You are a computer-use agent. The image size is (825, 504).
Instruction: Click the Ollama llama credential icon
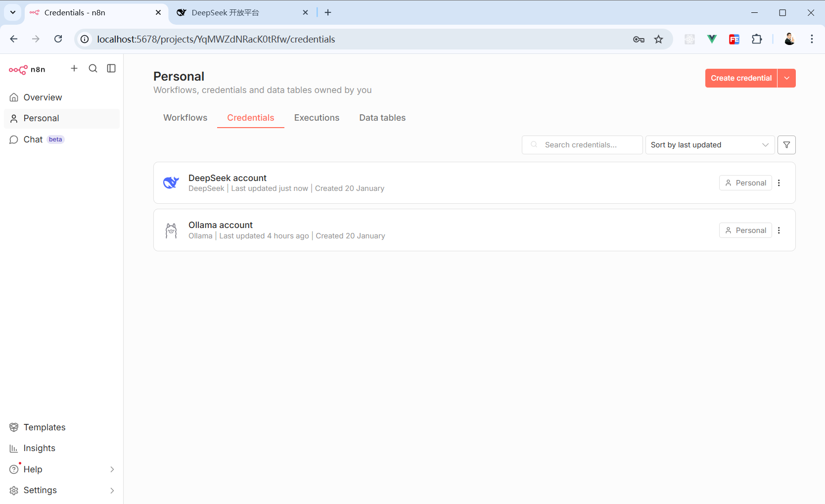171,230
